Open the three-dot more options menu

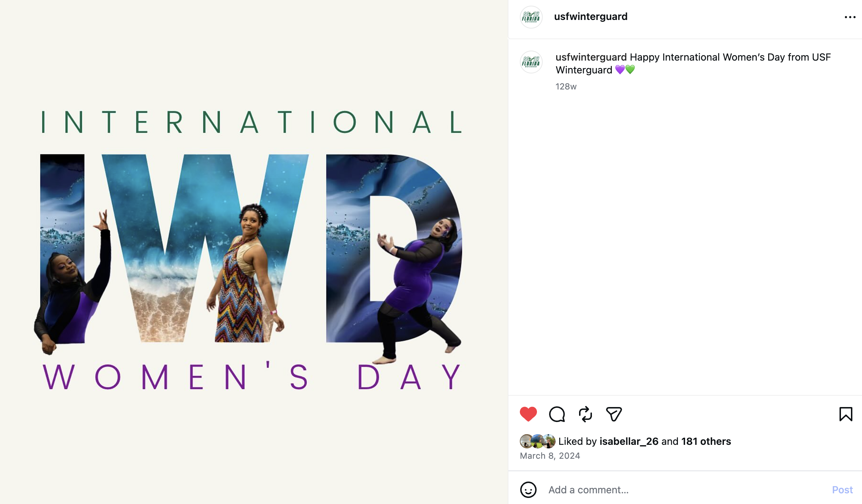click(x=850, y=17)
